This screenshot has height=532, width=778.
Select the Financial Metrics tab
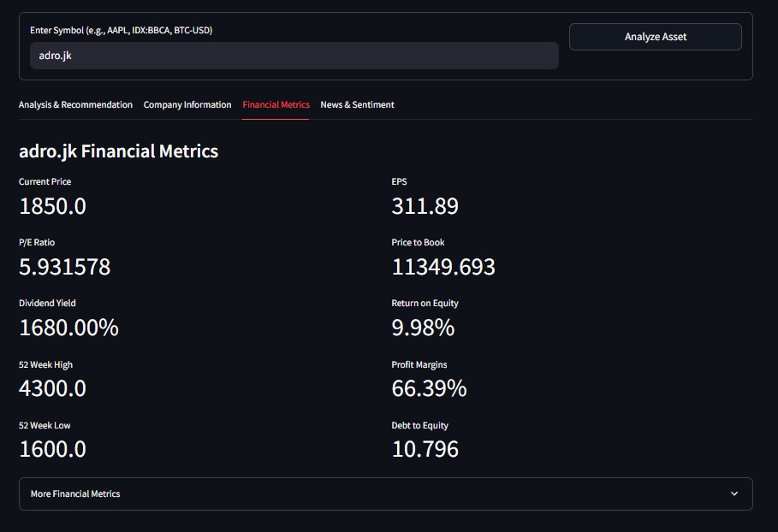tap(276, 104)
